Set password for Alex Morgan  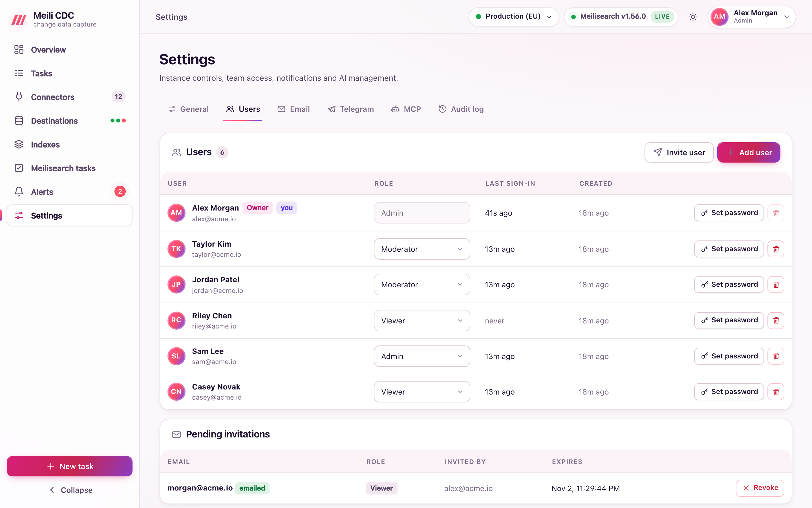tap(729, 213)
